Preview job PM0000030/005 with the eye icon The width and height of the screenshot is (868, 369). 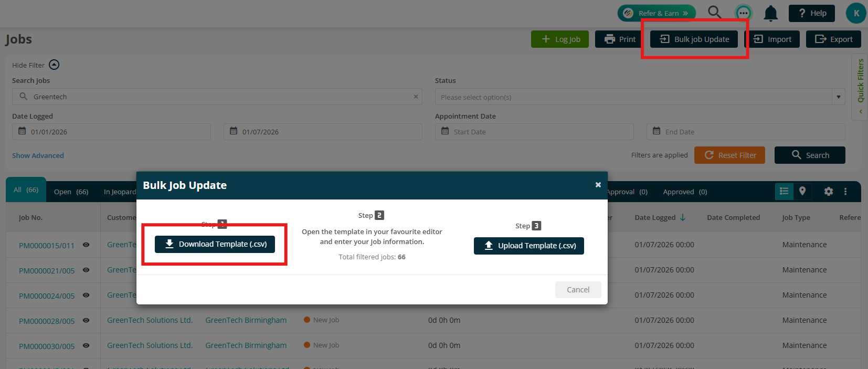(x=86, y=345)
